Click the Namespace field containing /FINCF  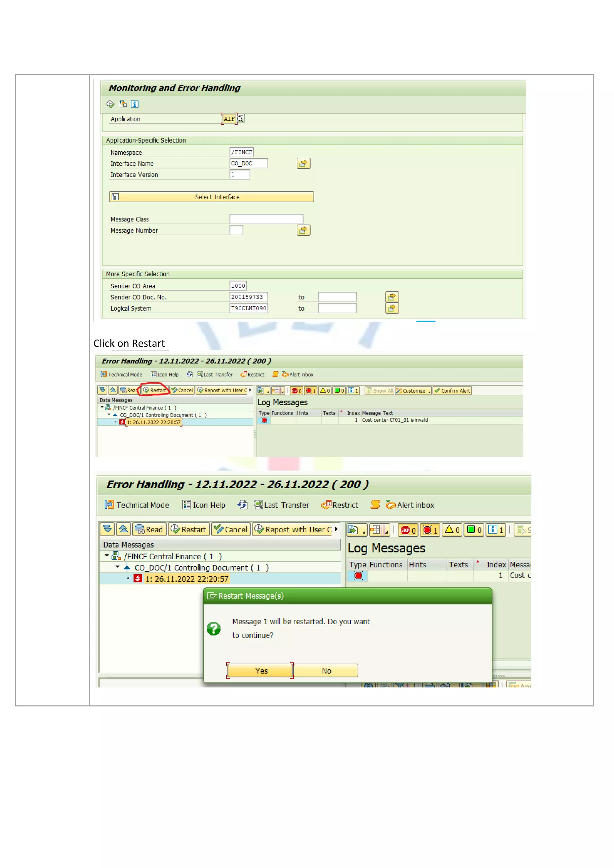coord(242,152)
